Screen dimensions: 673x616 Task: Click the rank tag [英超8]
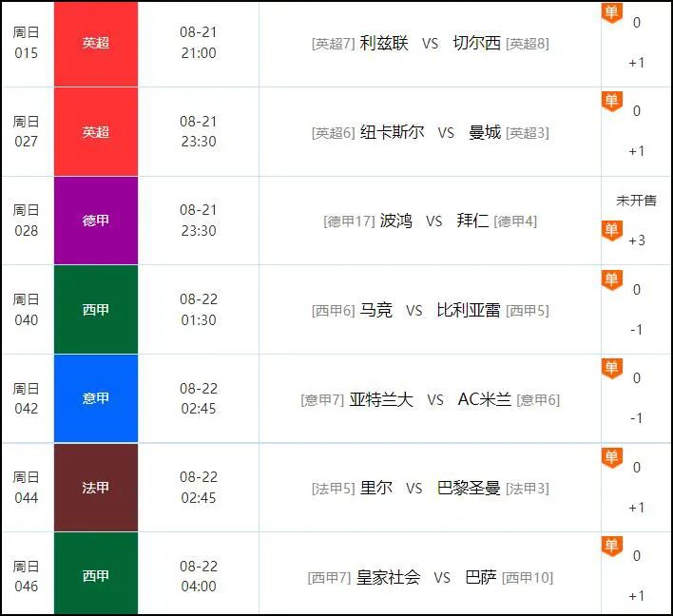coord(528,44)
